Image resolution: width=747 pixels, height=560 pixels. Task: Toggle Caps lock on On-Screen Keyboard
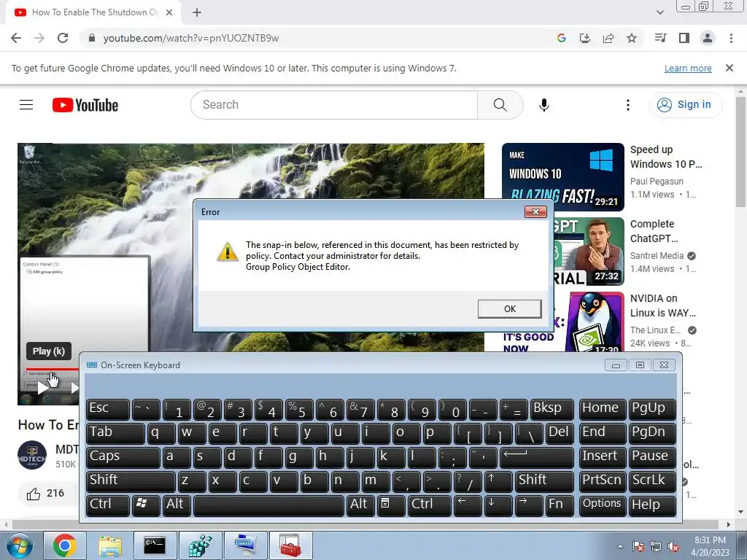click(x=123, y=457)
